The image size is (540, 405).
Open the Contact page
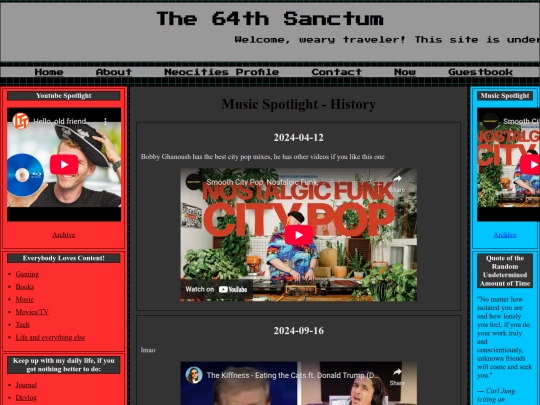[336, 72]
